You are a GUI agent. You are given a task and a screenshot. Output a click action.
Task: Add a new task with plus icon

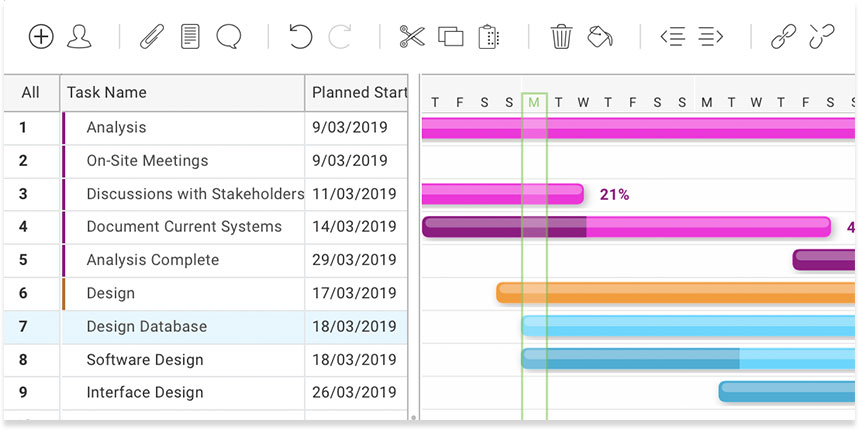41,37
